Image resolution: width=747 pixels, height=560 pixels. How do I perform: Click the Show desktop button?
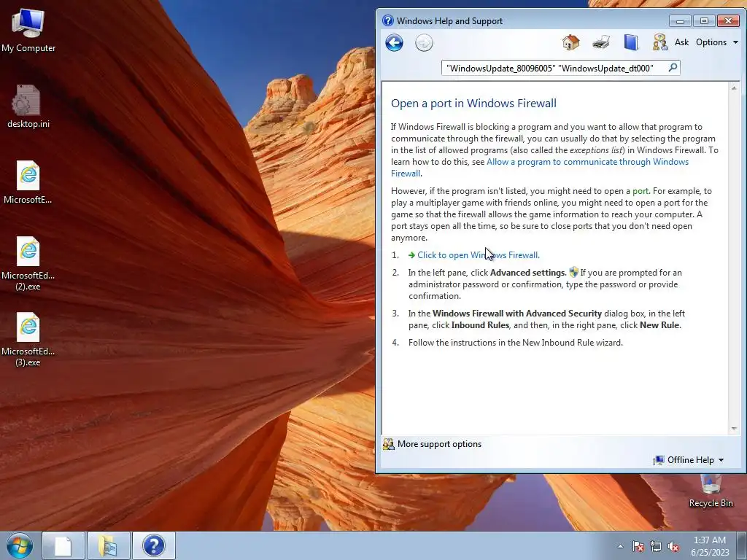pyautogui.click(x=742, y=545)
